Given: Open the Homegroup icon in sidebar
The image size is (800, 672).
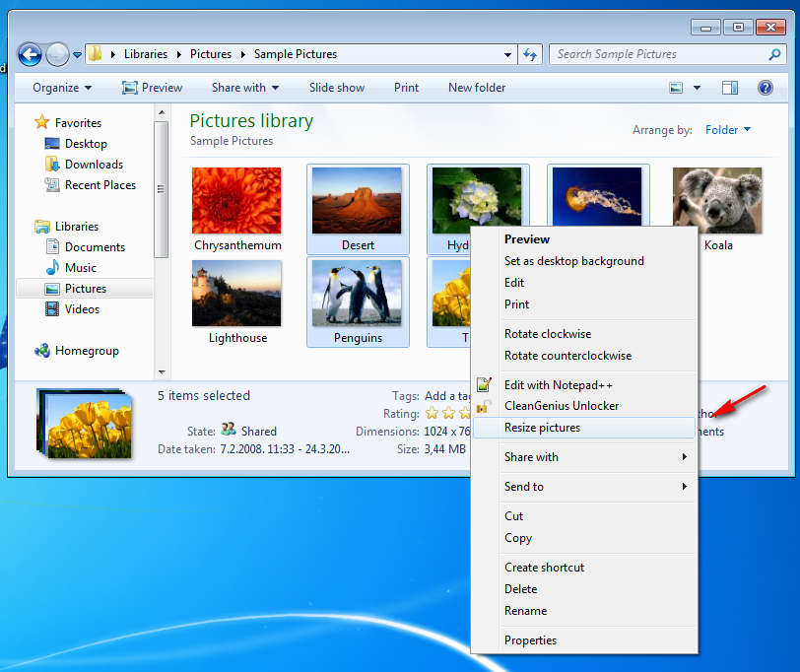Looking at the screenshot, I should click(42, 351).
